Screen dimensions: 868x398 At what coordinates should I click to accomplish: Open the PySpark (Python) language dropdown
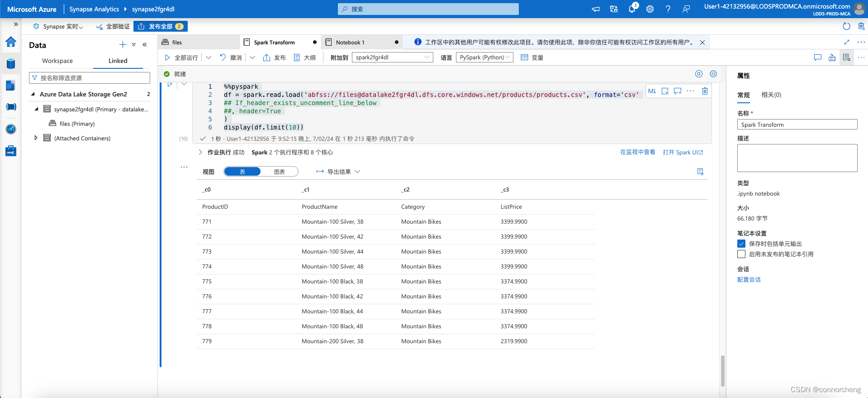[484, 58]
